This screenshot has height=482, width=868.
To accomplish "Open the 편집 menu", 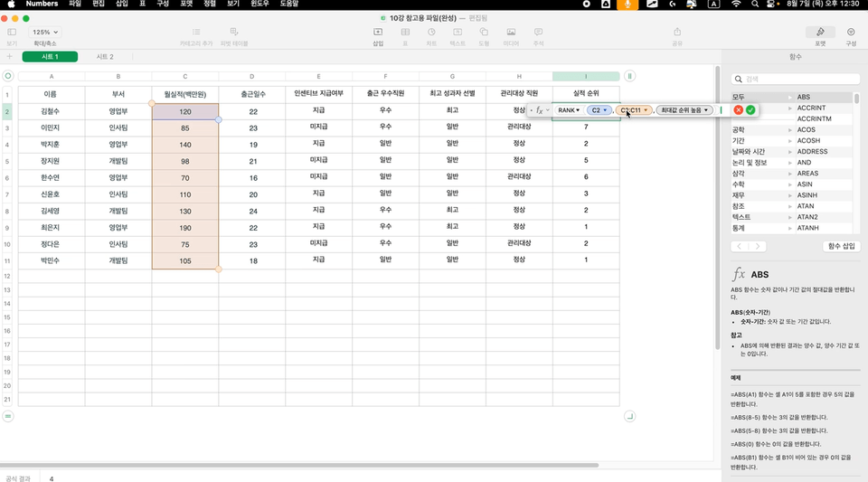I will (98, 4).
